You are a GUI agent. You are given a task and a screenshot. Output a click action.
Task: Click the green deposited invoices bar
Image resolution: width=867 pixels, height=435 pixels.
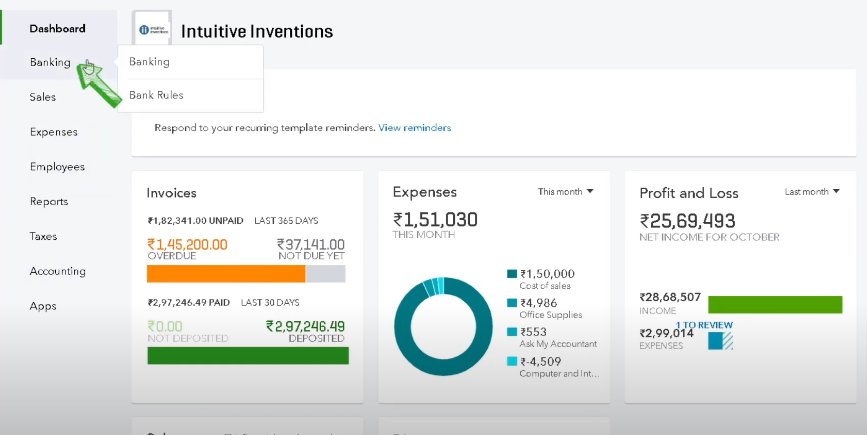247,355
